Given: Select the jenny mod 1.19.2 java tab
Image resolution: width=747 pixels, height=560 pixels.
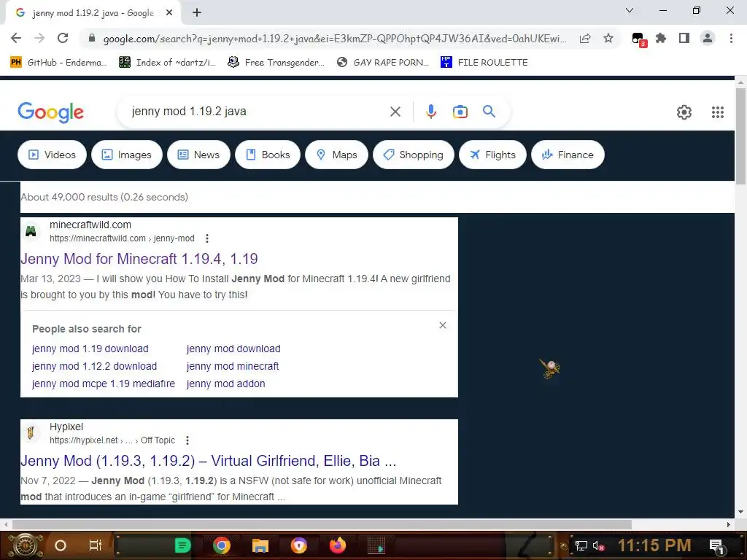Looking at the screenshot, I should tap(93, 13).
